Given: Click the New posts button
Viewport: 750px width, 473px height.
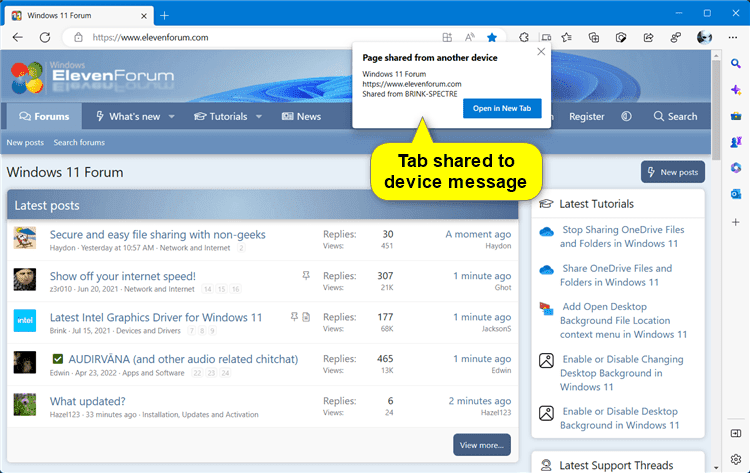Looking at the screenshot, I should [x=673, y=172].
